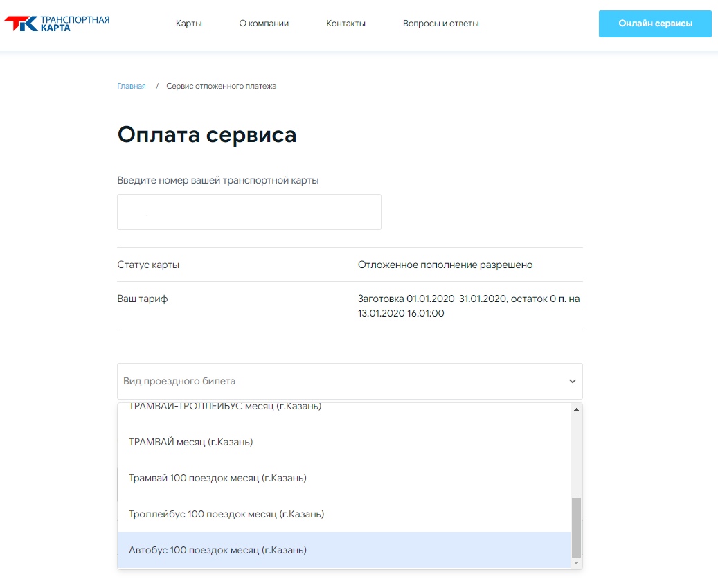Screen dimensions: 718x588
Task: Select ТРАМВАЙ-ТРОЛЛЕЙБУС месяц option
Action: point(344,407)
